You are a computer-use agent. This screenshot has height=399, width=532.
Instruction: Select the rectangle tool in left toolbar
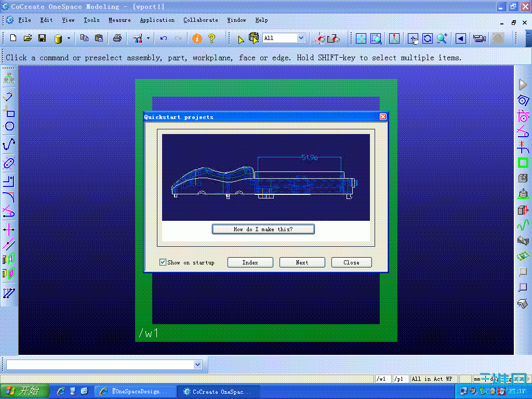[9, 112]
